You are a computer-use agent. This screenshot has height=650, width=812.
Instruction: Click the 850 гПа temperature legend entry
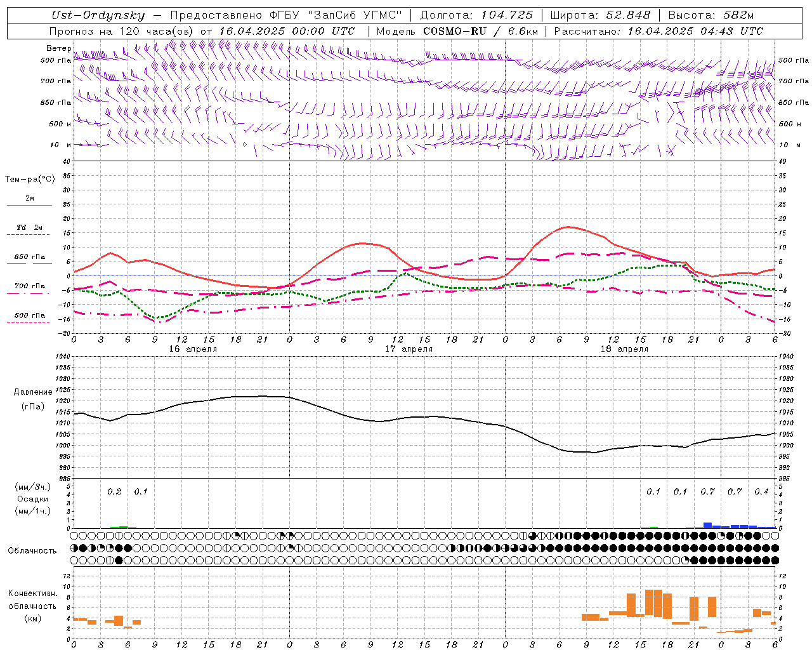(x=30, y=257)
